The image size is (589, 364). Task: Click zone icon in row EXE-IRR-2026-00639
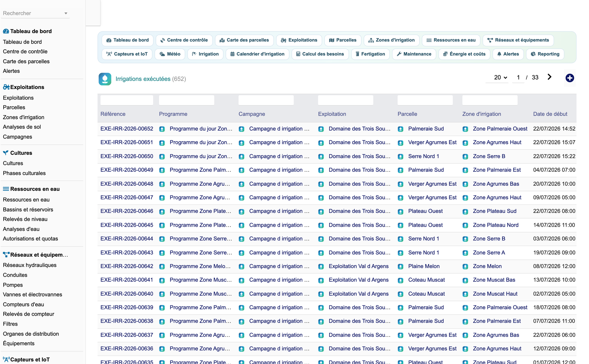tap(465, 308)
